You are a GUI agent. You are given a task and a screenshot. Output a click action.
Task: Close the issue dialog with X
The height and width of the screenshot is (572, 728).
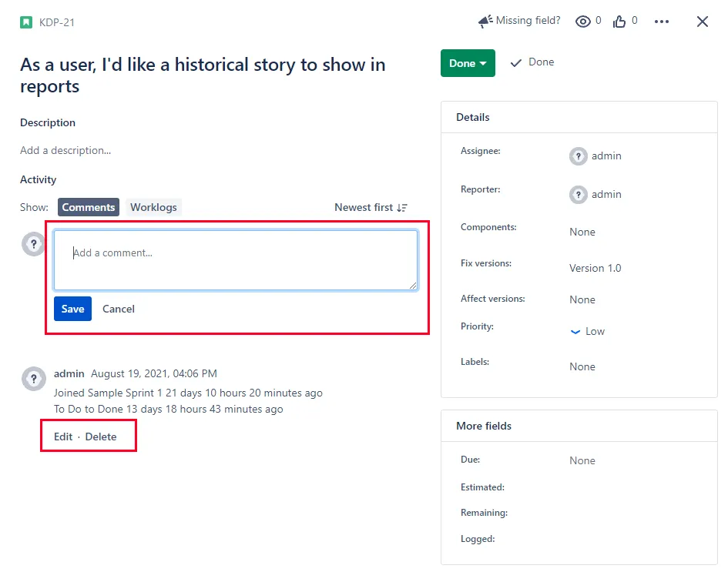(702, 22)
